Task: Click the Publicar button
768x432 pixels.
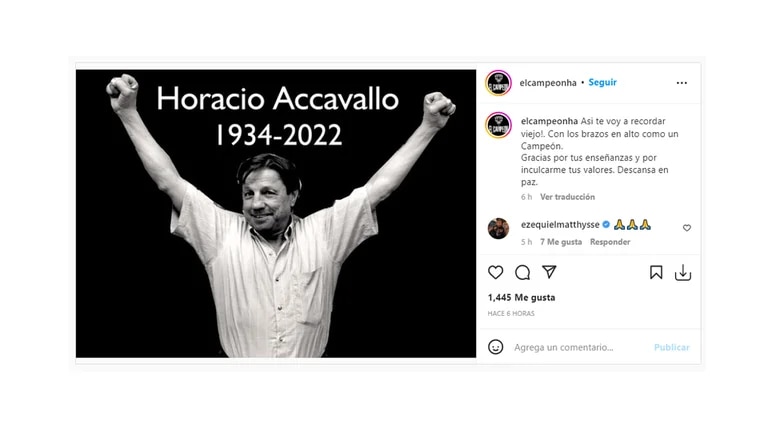Action: pos(672,347)
